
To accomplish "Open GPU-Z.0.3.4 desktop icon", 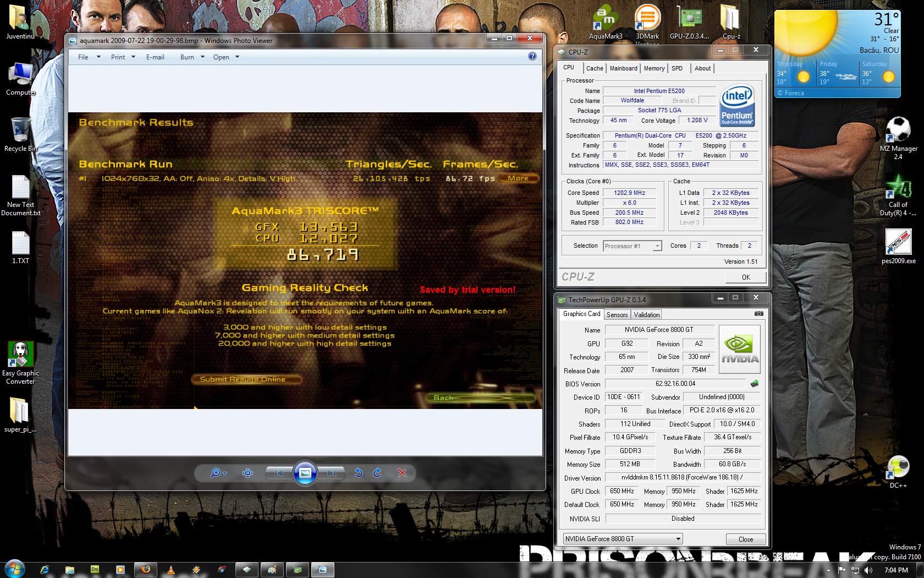I will [689, 23].
